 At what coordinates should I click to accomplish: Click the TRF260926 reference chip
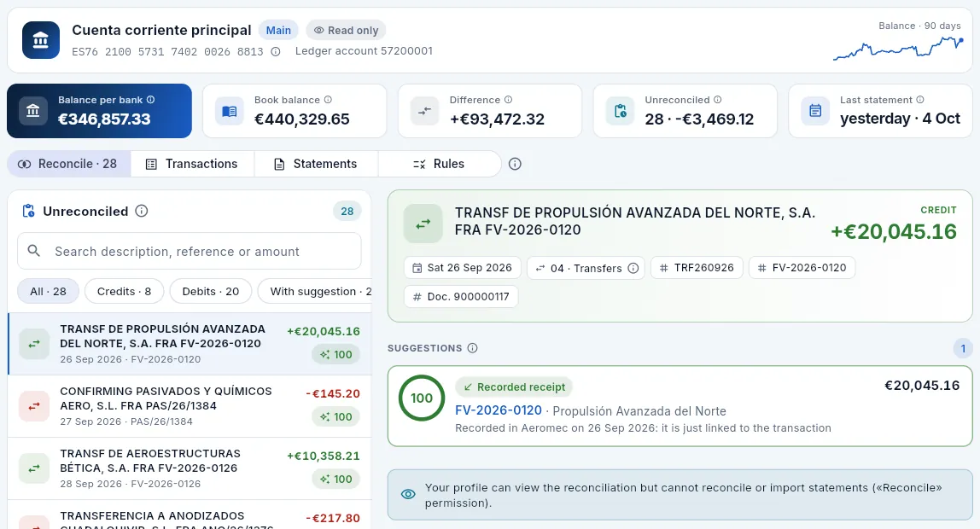point(697,267)
